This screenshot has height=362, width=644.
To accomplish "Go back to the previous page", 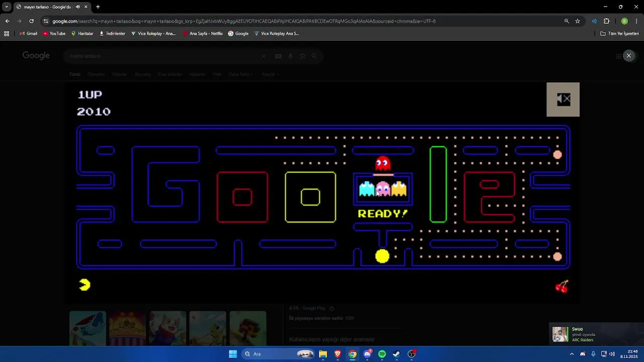I will click(7, 21).
